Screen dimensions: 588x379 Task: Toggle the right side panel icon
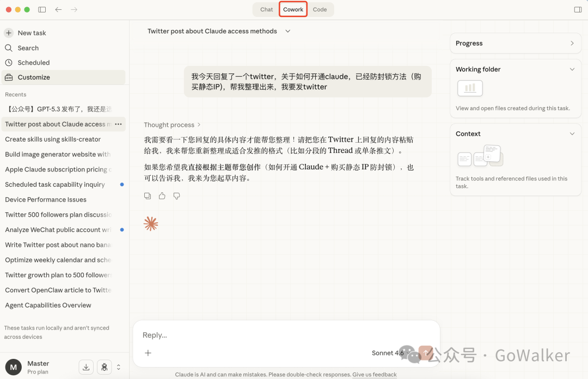click(578, 9)
